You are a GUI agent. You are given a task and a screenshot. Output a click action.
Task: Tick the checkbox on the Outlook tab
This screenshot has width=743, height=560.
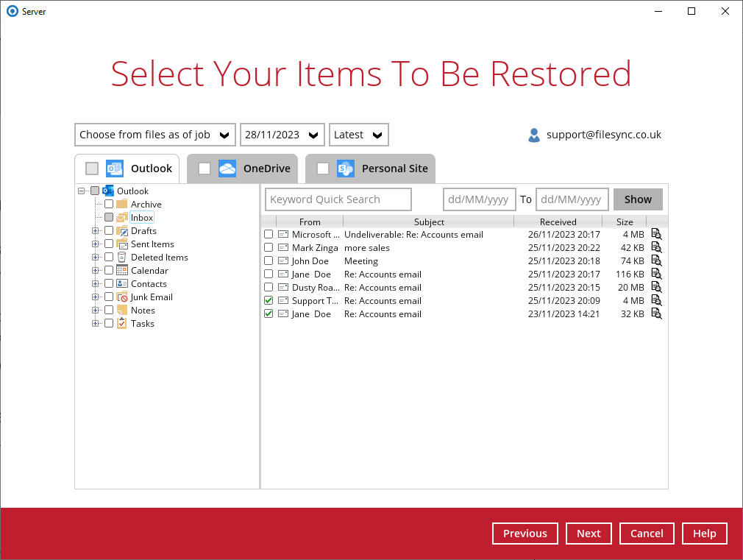91,168
